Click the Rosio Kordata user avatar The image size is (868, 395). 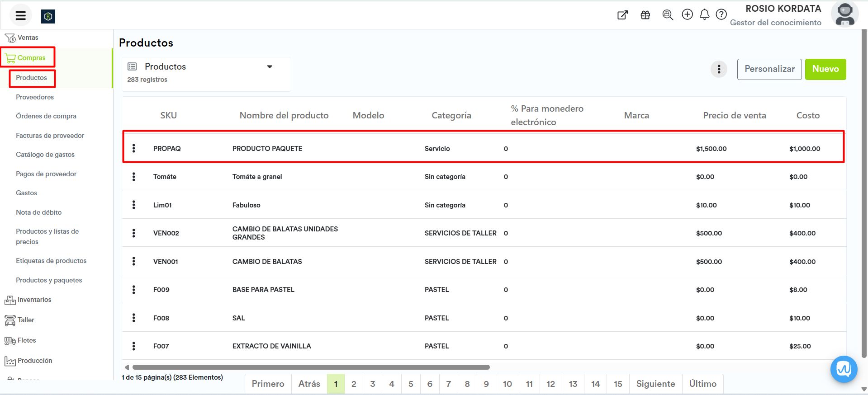[x=844, y=14]
